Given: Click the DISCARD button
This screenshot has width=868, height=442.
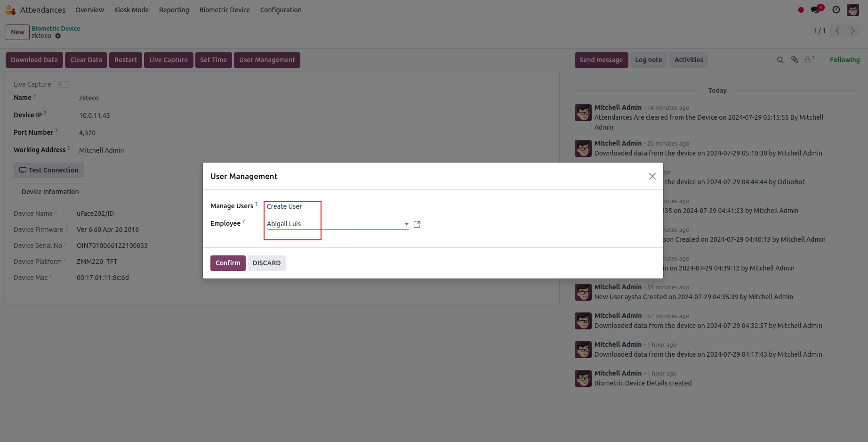Looking at the screenshot, I should (x=266, y=263).
